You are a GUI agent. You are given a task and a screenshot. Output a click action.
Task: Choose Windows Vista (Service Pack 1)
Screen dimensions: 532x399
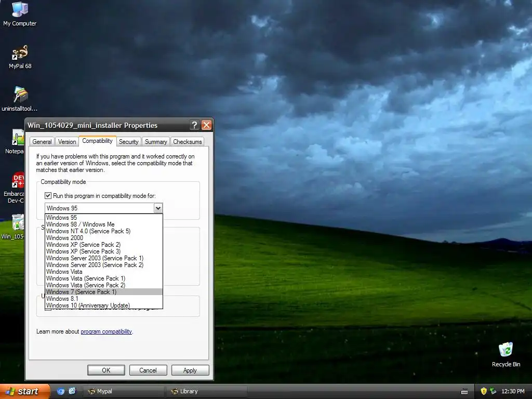coord(104,278)
